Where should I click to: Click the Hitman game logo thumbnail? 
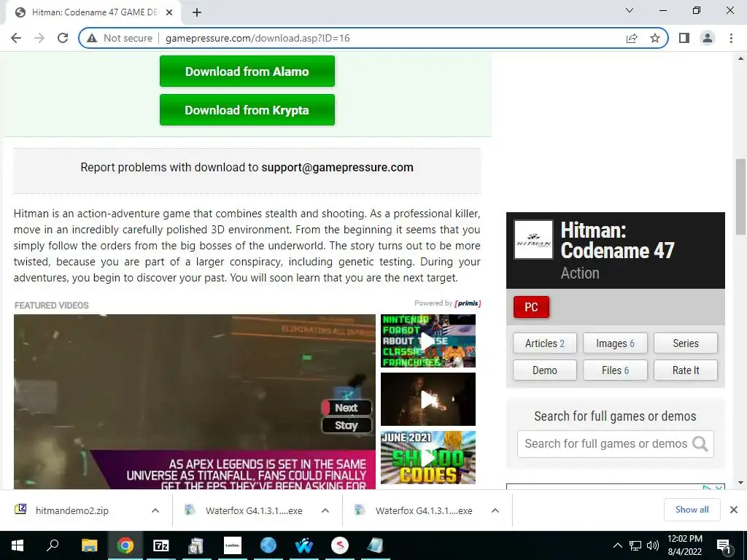(x=533, y=239)
